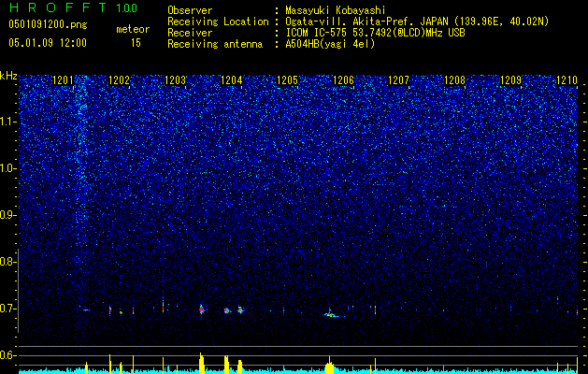Click the 0.7 kHz axis label

pyautogui.click(x=8, y=309)
